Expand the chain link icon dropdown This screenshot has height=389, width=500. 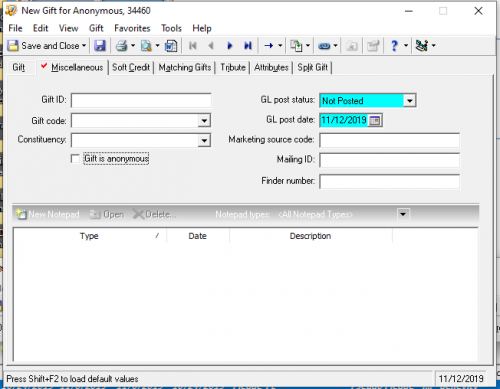(335, 46)
